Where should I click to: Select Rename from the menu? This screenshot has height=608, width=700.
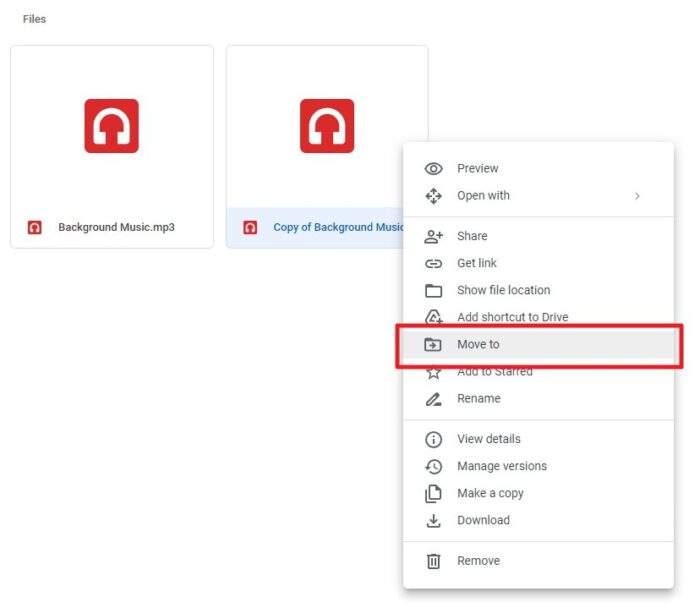pos(538,399)
